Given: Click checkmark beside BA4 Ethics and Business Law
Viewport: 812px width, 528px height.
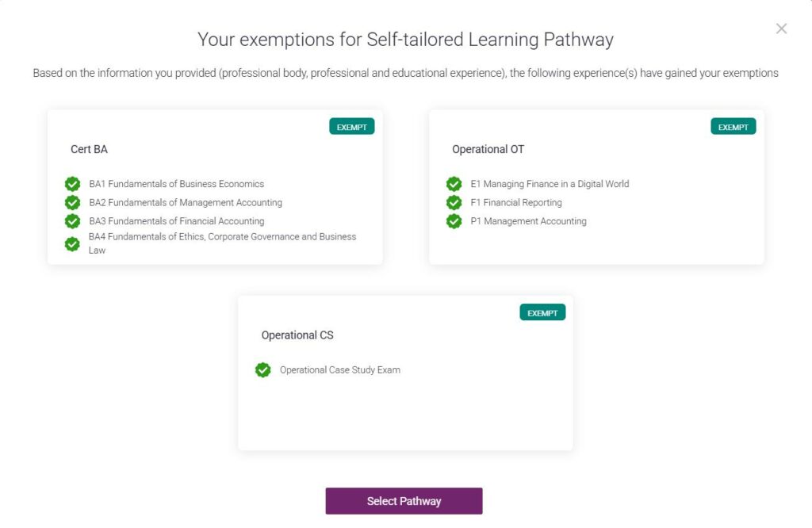Looking at the screenshot, I should pyautogui.click(x=72, y=243).
